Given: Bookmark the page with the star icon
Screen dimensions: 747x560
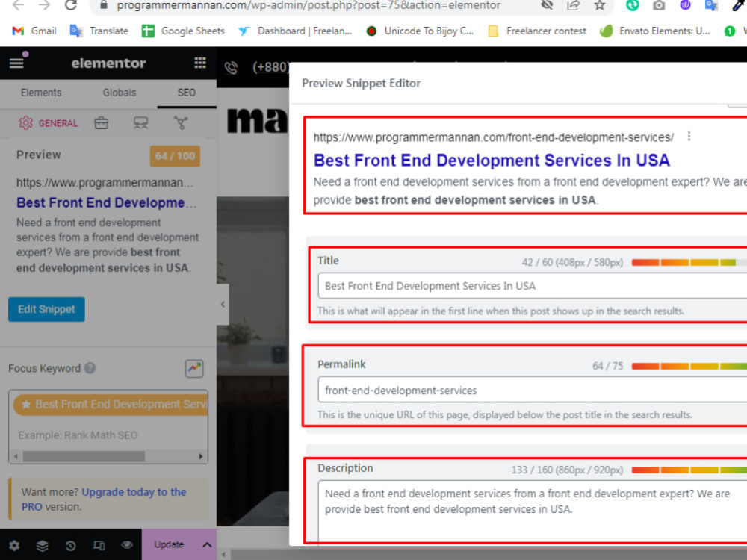Looking at the screenshot, I should [599, 5].
